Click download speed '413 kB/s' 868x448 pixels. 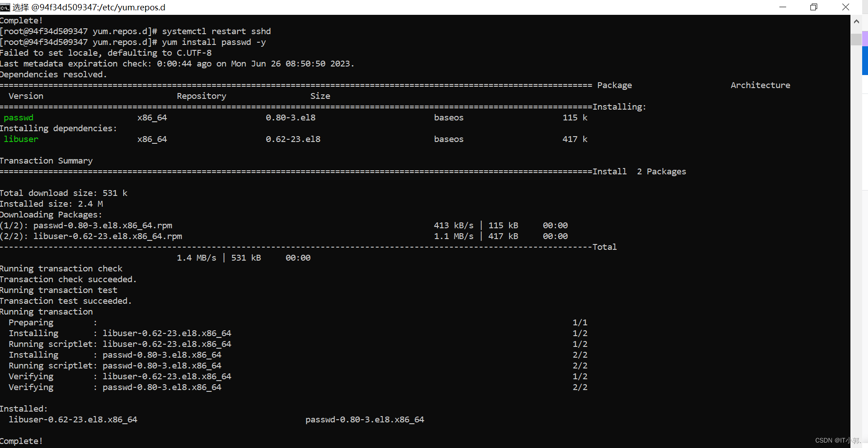[x=453, y=225]
